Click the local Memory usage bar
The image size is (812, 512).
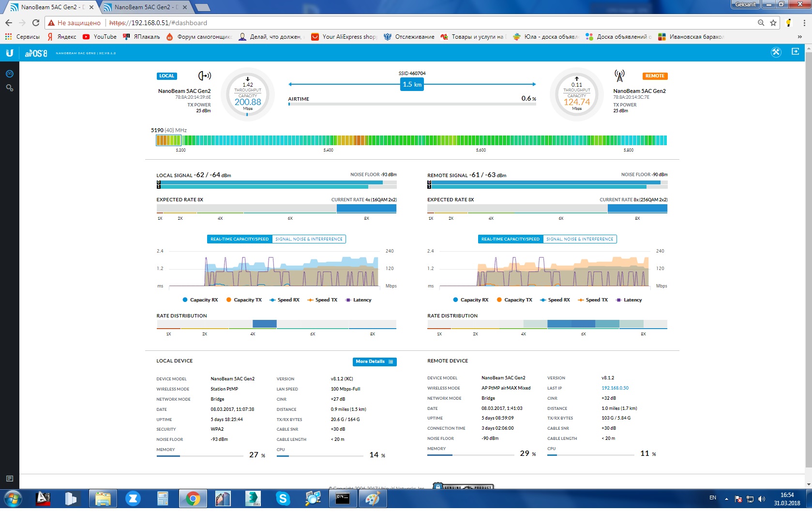coord(200,456)
